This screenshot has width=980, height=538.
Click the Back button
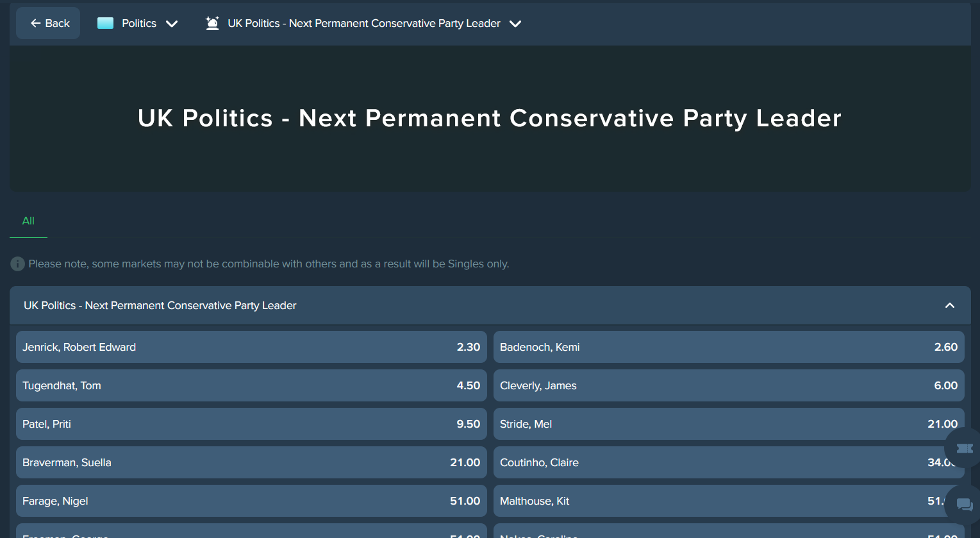[x=48, y=23]
